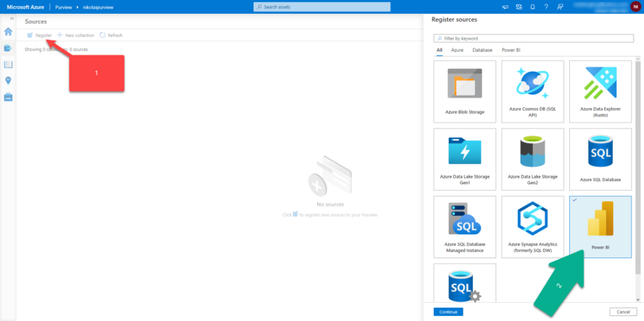644x321 pixels.
Task: Click the Microsoft Azure brand label
Action: (25, 8)
